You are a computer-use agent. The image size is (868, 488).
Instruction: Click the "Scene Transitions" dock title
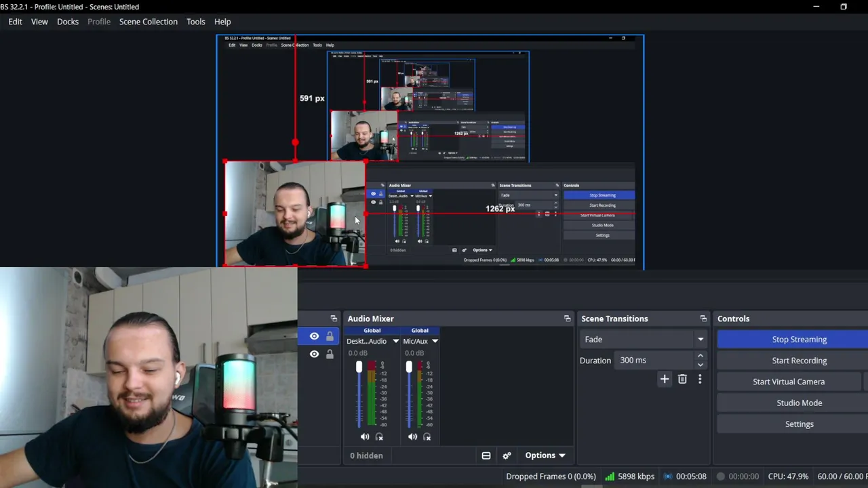click(614, 319)
